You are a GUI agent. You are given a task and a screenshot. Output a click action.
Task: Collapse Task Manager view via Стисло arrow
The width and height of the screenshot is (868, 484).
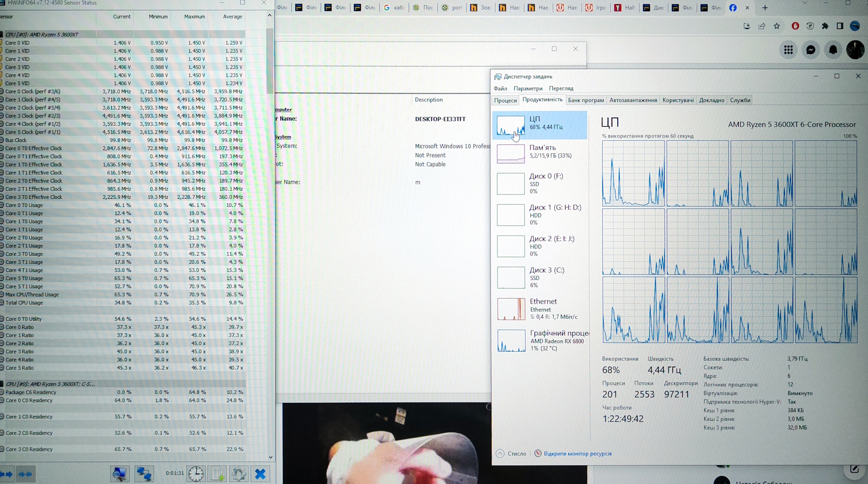click(x=500, y=453)
